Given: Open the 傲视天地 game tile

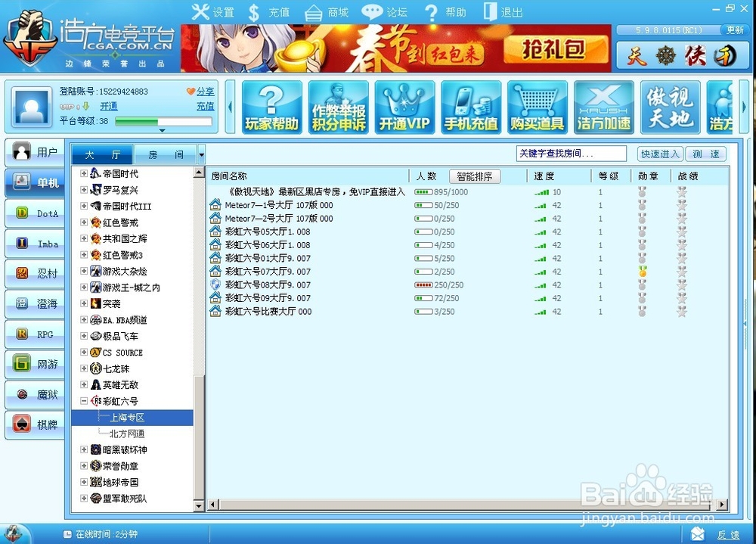Looking at the screenshot, I should click(x=670, y=107).
